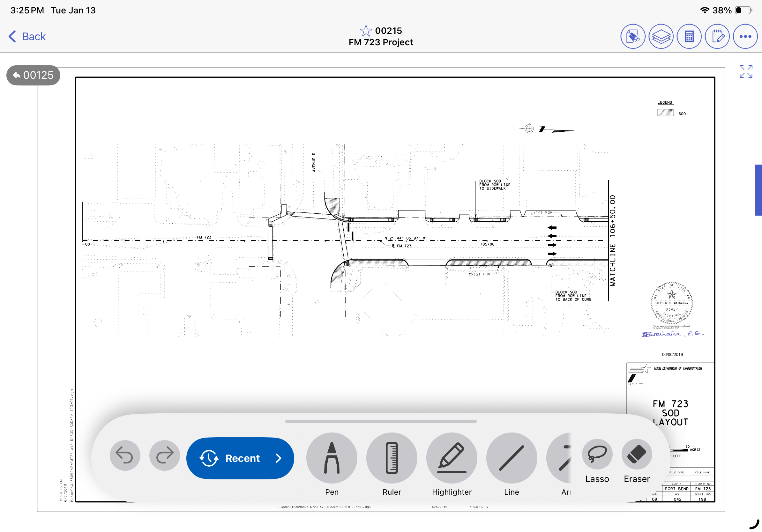The width and height of the screenshot is (762, 532).
Task: Tap the 06/06/2019 date text
Action: [672, 355]
